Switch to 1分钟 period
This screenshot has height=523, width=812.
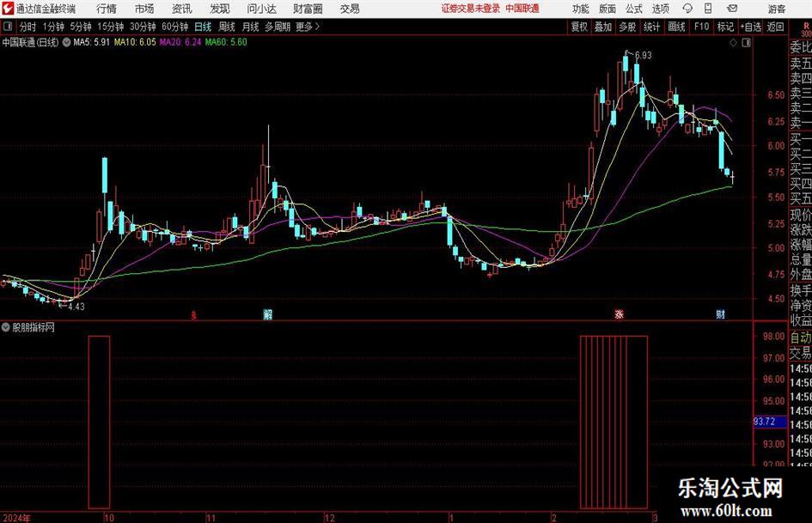[53, 27]
